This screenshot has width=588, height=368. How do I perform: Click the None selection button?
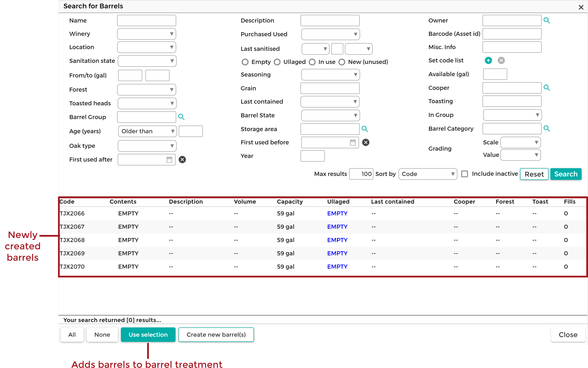tap(102, 335)
